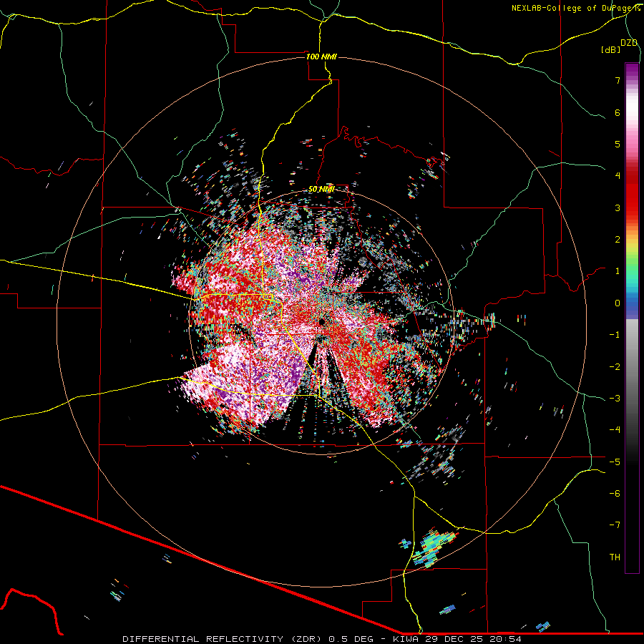The width and height of the screenshot is (644, 644).
Task: Click the -2 value on the color scale
Action: (x=615, y=367)
